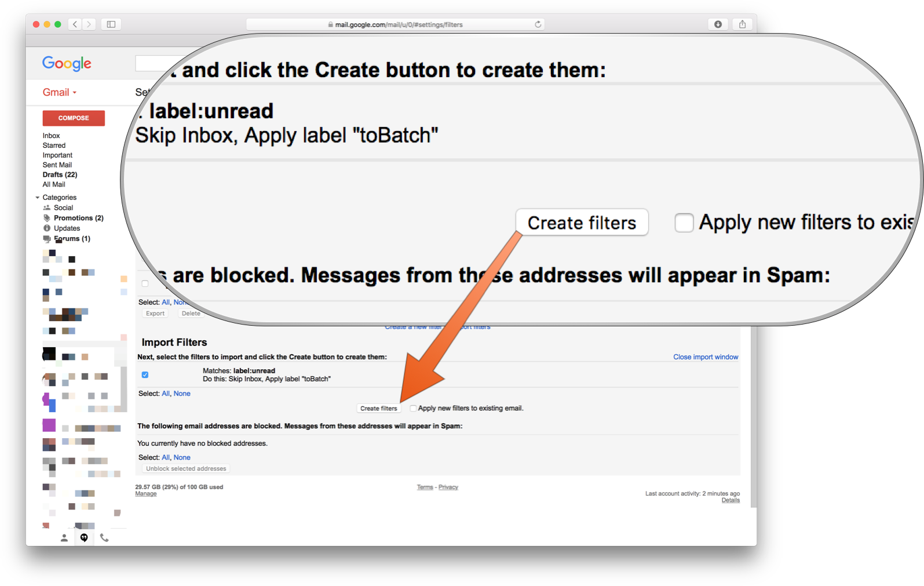924x586 pixels.
Task: Click the Promotions tag icon
Action: click(x=47, y=218)
